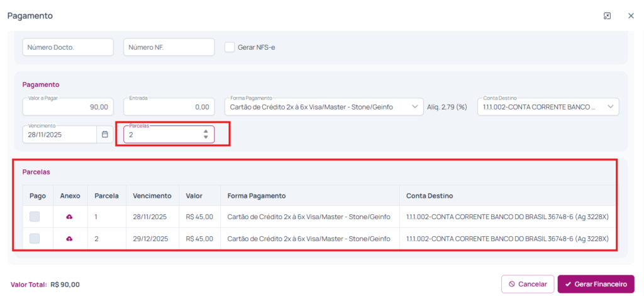
Task: Click the Entrada amount field
Action: point(169,107)
